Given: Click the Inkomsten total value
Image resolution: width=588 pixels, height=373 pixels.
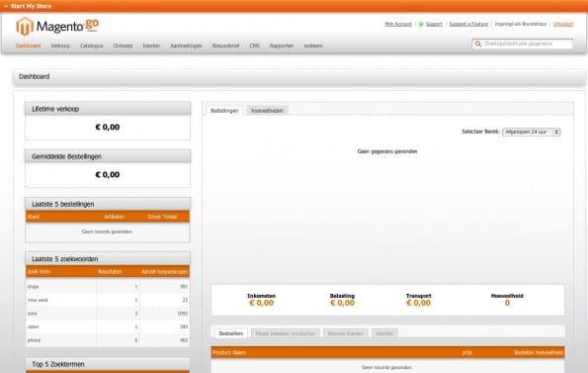Looking at the screenshot, I should click(x=261, y=303).
